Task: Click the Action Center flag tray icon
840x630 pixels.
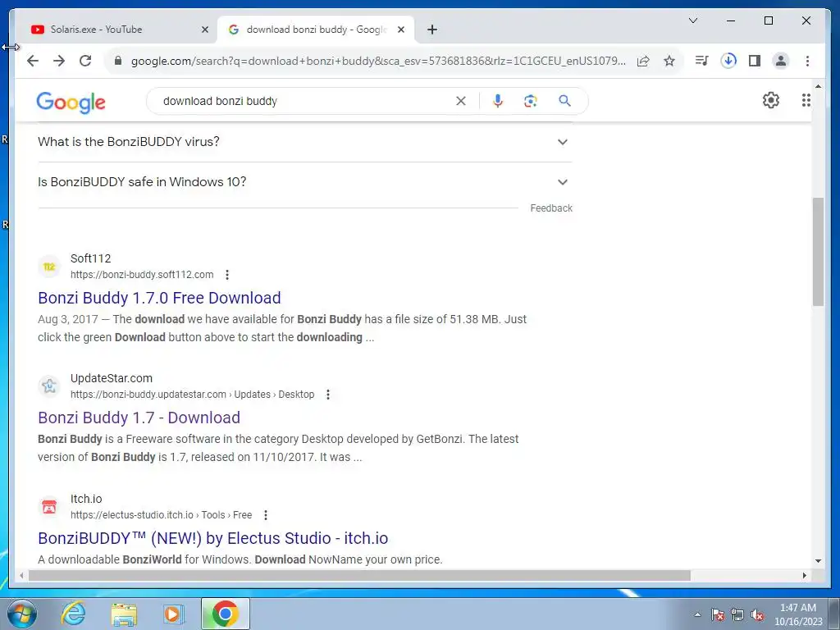Action: point(718,615)
